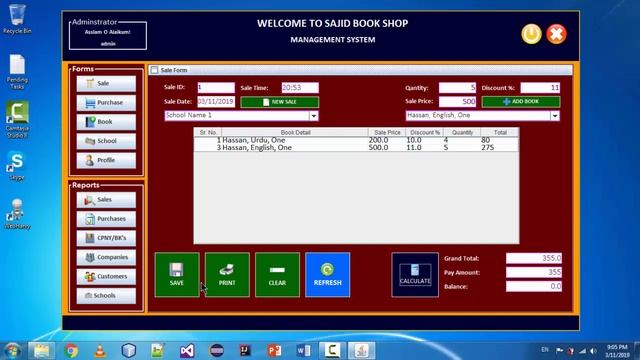Open the CPNY/BK's report
This screenshot has height=360, width=640.
[106, 238]
